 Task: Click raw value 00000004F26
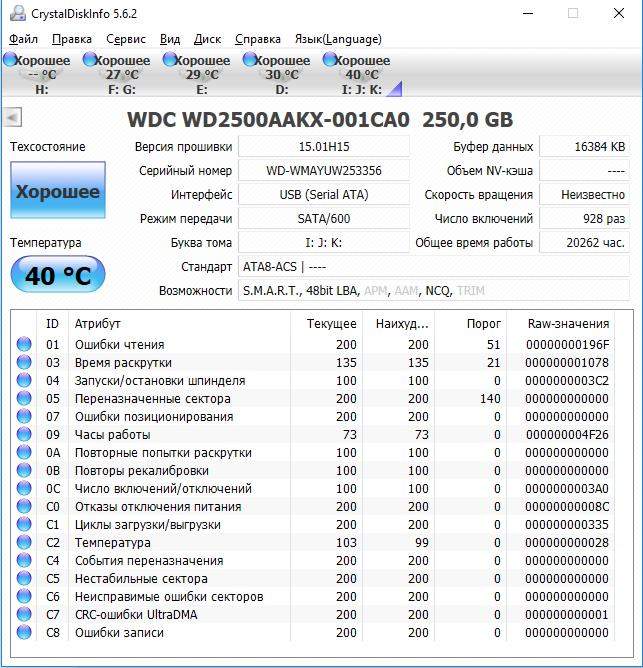567,435
